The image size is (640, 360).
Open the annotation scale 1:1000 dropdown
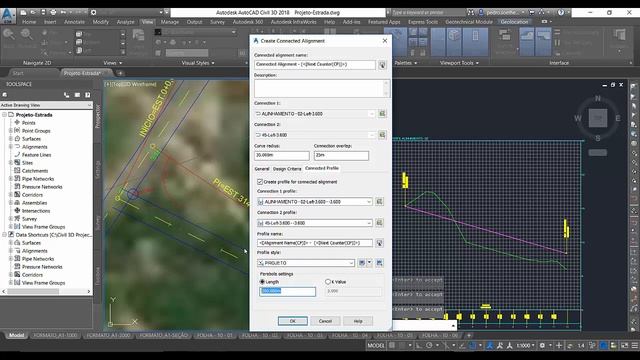click(x=525, y=345)
